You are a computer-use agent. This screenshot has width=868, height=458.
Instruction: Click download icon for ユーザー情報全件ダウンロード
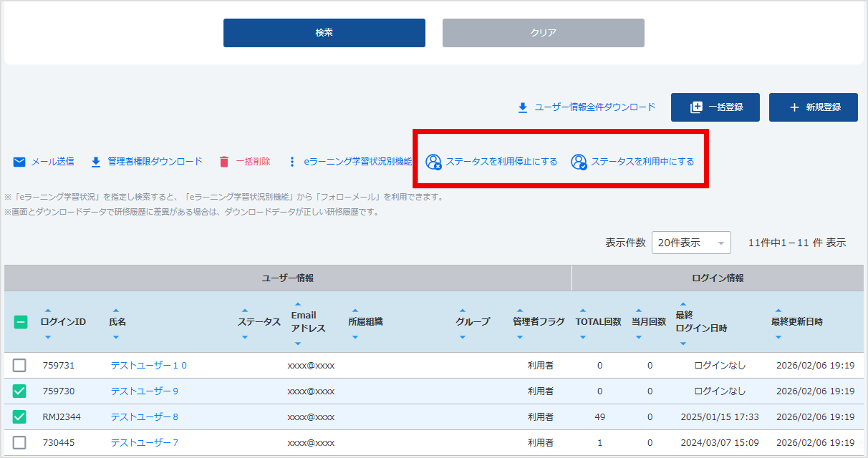523,108
